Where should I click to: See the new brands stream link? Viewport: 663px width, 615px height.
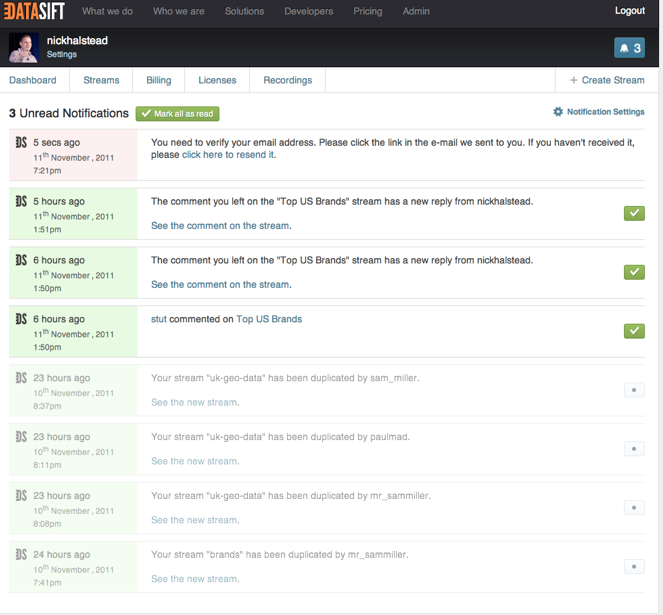(195, 579)
